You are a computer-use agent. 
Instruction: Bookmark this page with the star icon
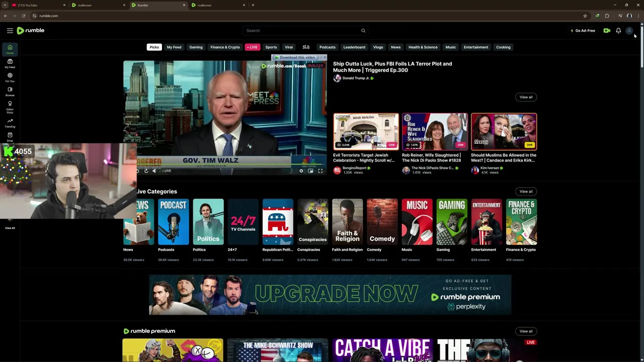pos(585,16)
